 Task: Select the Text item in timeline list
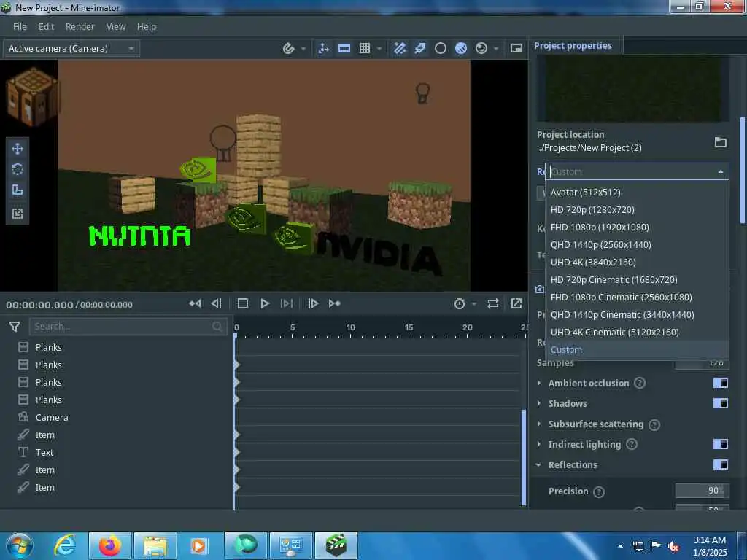pyautogui.click(x=44, y=452)
